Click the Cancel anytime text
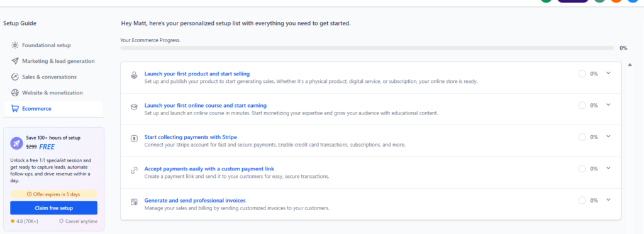 click(x=81, y=221)
